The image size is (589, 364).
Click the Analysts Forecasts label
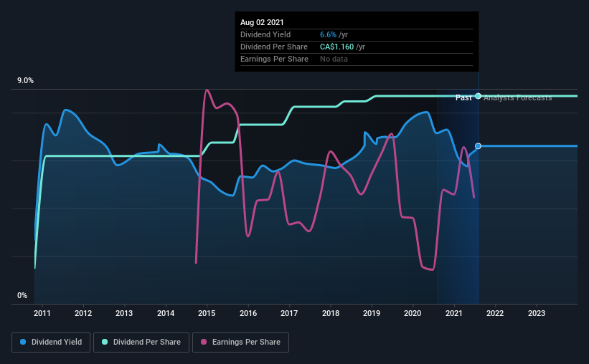[518, 97]
